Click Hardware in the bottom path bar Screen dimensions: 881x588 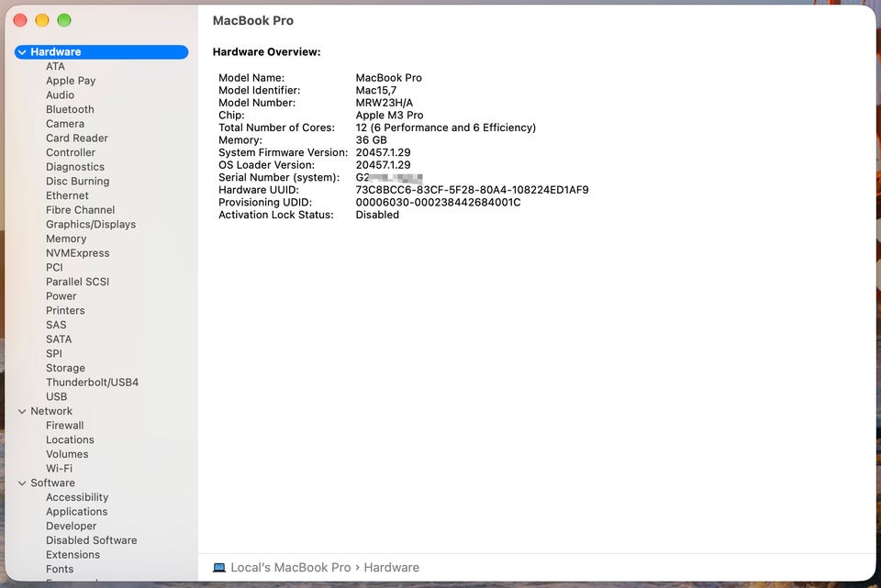[392, 568]
